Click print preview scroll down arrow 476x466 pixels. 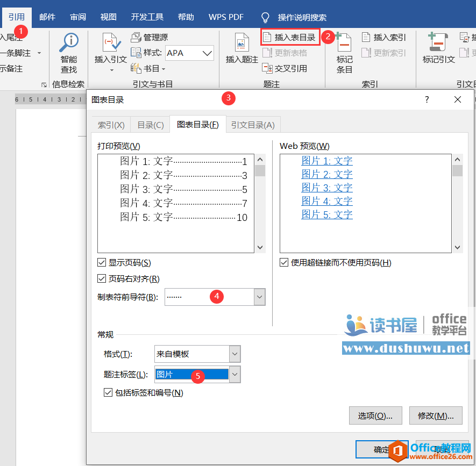tap(260, 248)
